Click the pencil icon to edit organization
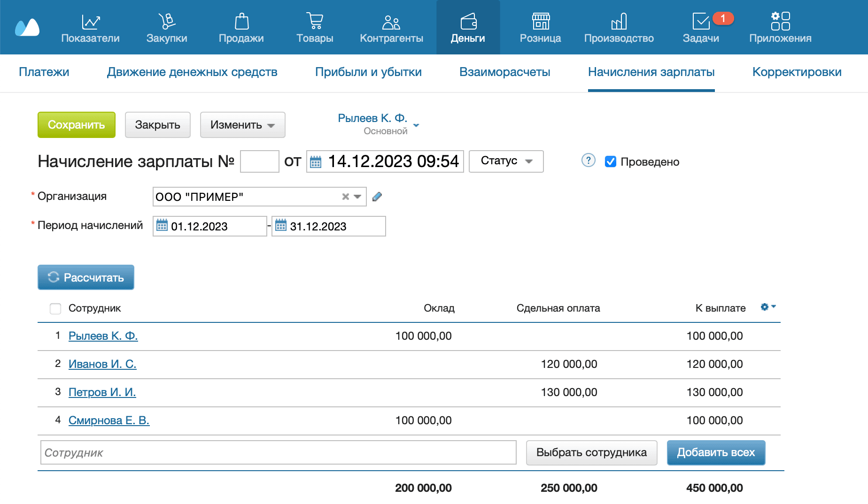The height and width of the screenshot is (504, 868). click(377, 197)
